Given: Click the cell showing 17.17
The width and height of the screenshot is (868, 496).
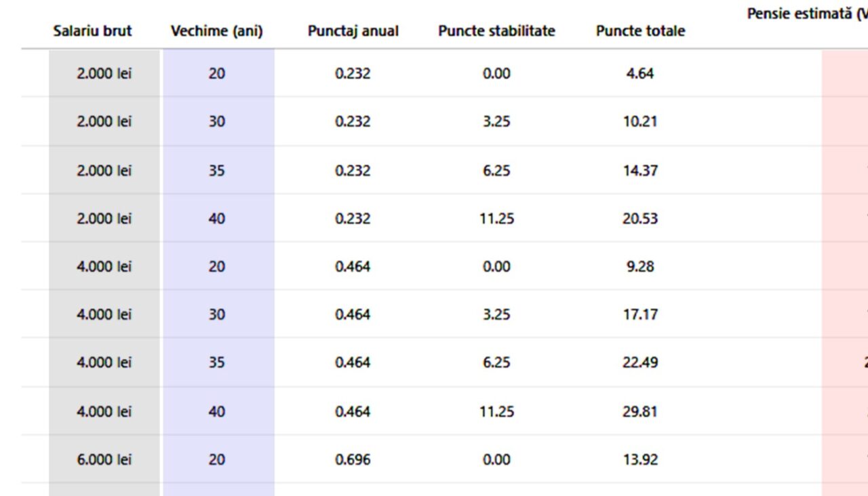Looking at the screenshot, I should [640, 315].
